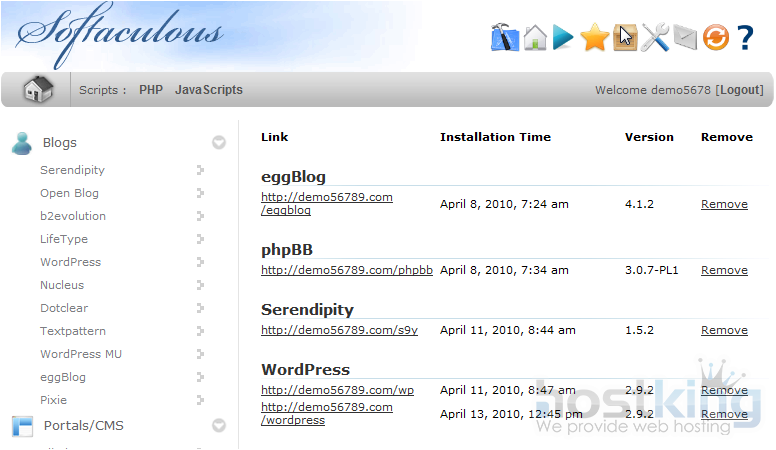This screenshot has height=450, width=776.
Task: Remove the Serendipity installation
Action: click(x=724, y=330)
